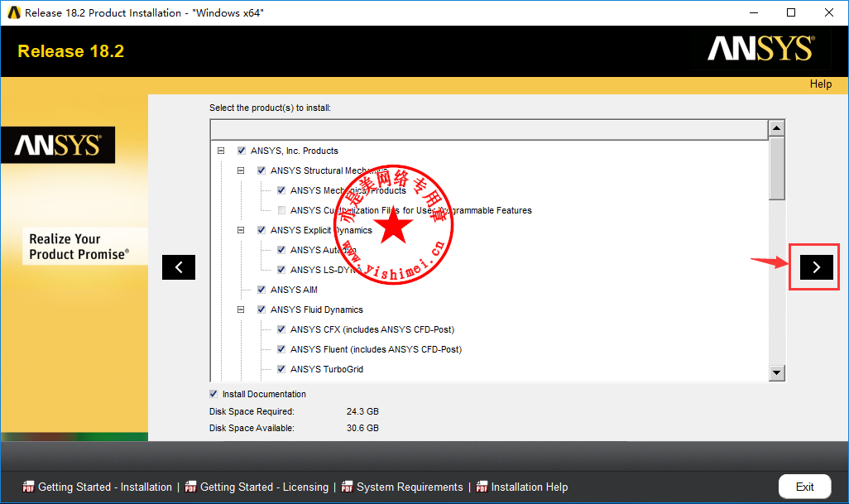Screen dimensions: 849x504
Task: Click the ANSYS title bar app icon
Action: (14, 12)
